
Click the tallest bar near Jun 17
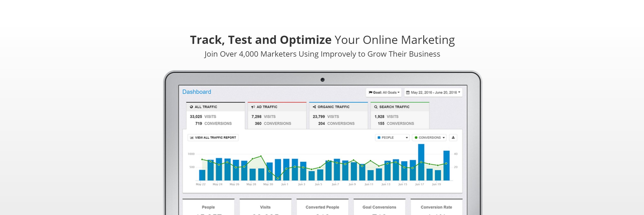tap(421, 162)
